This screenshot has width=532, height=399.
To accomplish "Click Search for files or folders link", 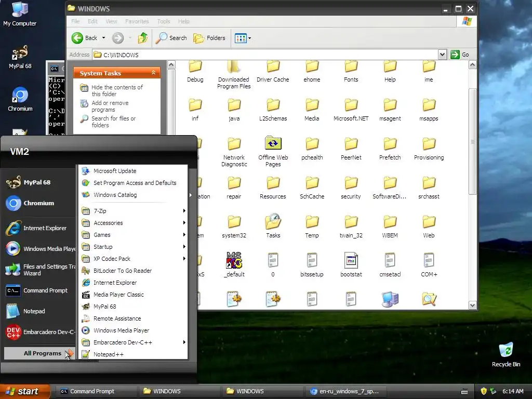I will coord(113,122).
